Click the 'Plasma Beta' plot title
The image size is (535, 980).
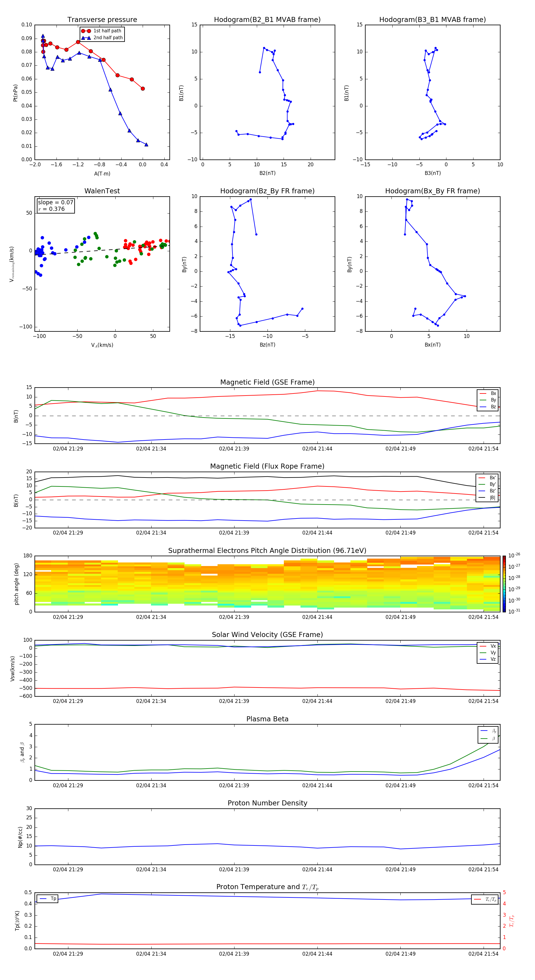point(267,719)
